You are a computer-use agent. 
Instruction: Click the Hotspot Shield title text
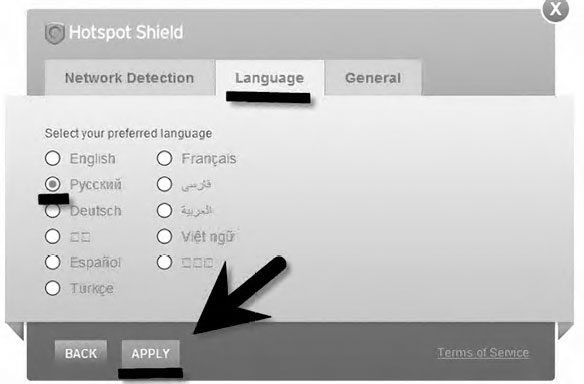[126, 33]
